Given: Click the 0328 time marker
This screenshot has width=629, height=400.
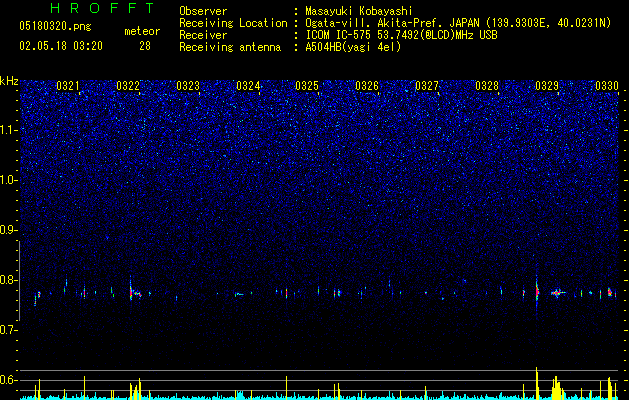Looking at the screenshot, I should (x=487, y=86).
